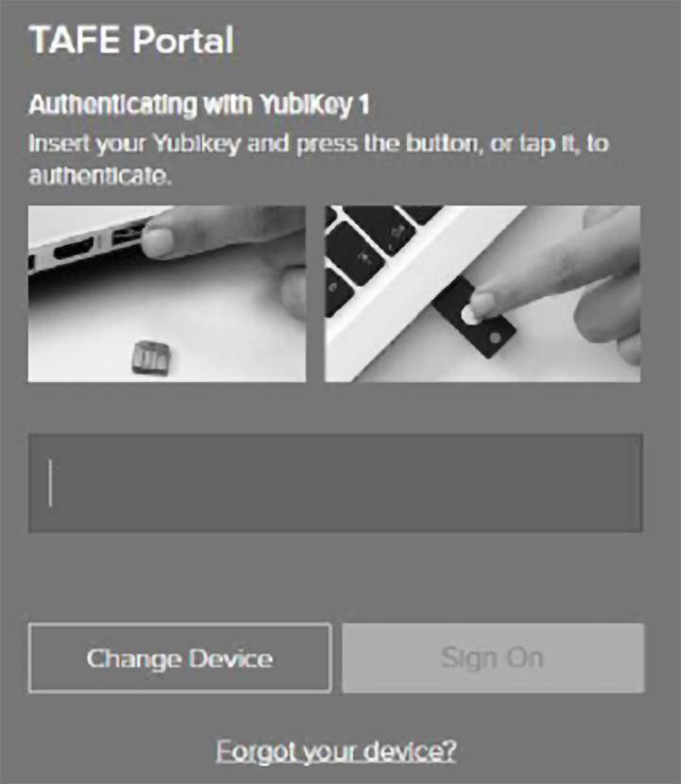681x784 pixels.
Task: Click the Change Device button
Action: 180,658
